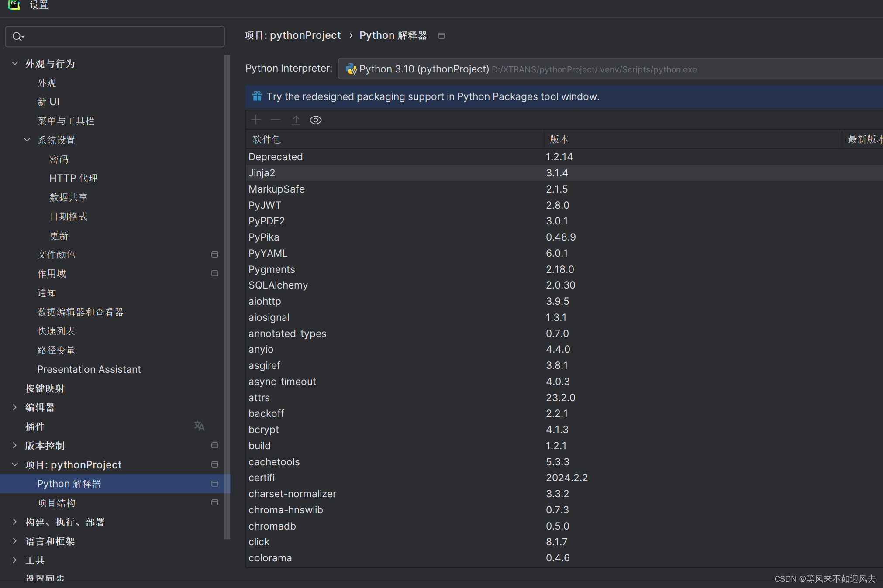Open 外观 settings page
Image resolution: width=883 pixels, height=588 pixels.
click(47, 83)
